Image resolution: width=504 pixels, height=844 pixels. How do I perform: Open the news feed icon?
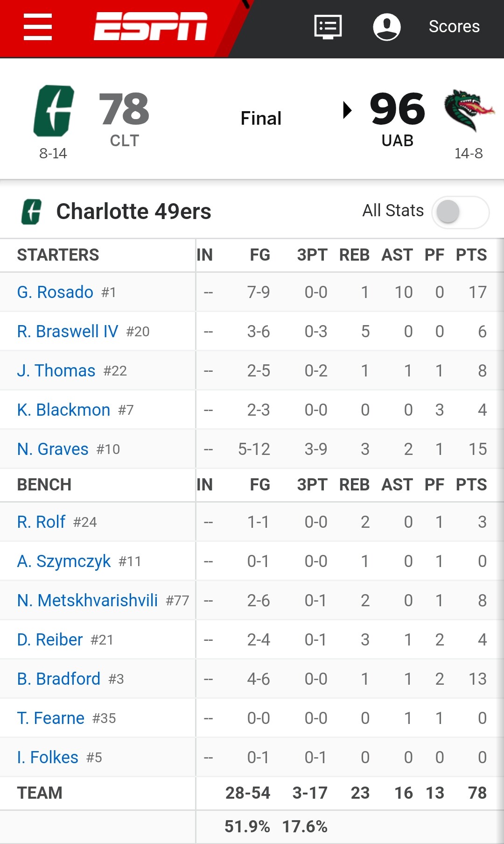(x=328, y=27)
